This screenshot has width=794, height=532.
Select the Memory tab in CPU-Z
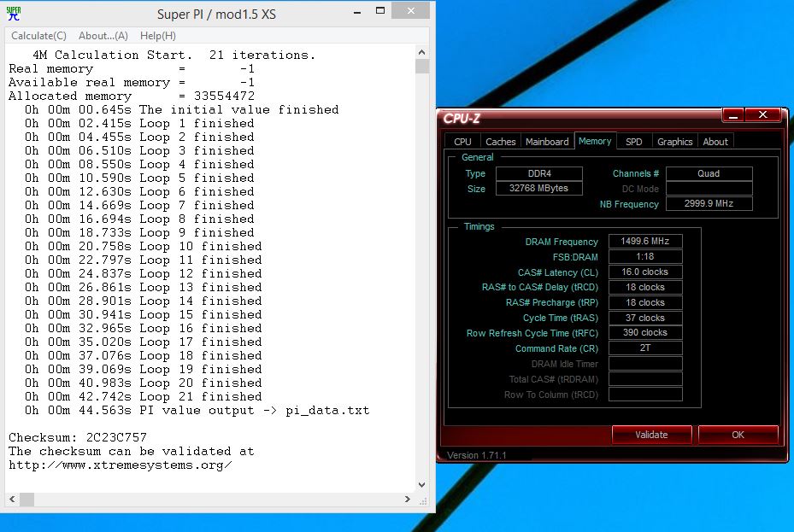pyautogui.click(x=595, y=141)
